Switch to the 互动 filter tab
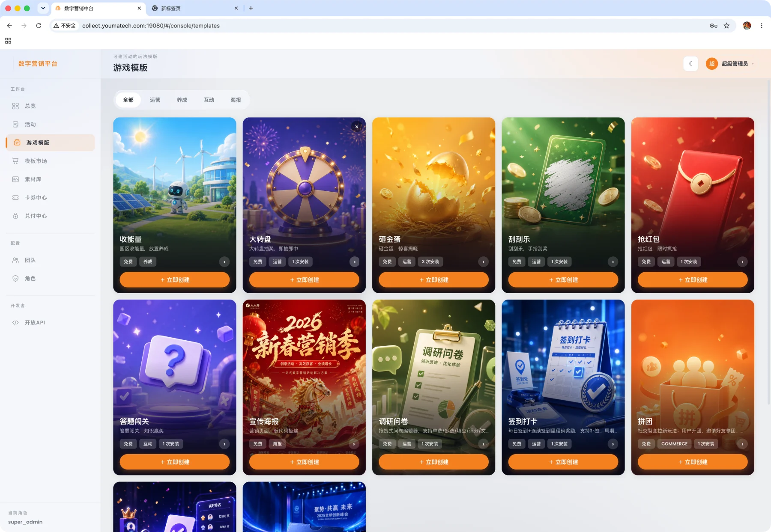The width and height of the screenshot is (771, 532). [x=209, y=100]
